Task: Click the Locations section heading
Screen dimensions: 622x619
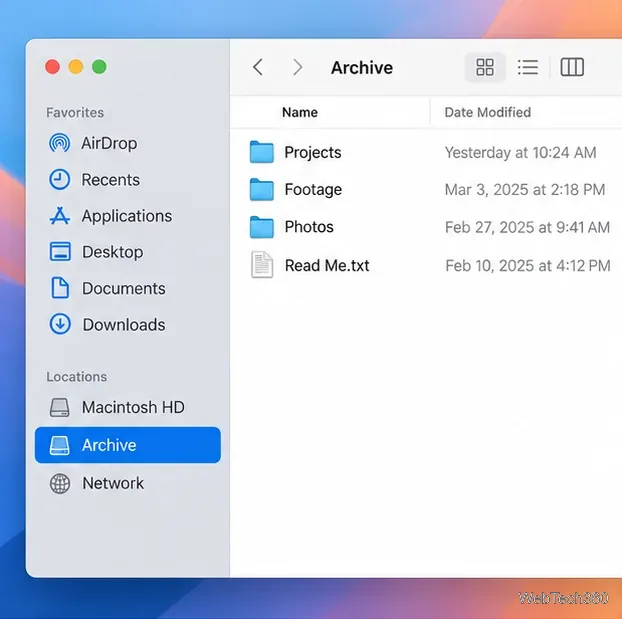Action: click(77, 377)
